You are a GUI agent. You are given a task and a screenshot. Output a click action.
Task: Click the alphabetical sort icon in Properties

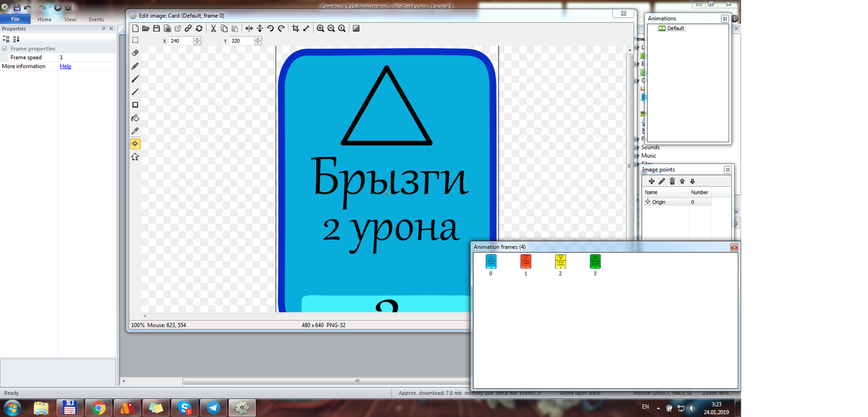[16, 39]
